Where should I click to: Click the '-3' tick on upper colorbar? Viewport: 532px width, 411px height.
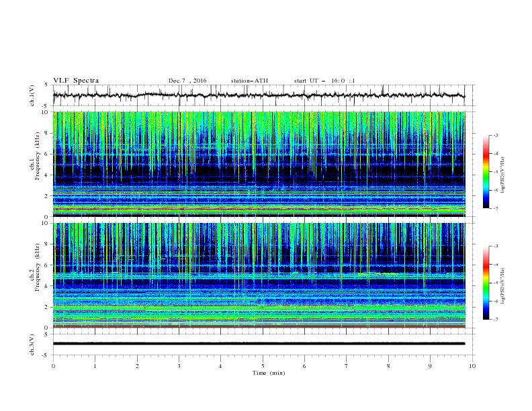[x=495, y=135]
